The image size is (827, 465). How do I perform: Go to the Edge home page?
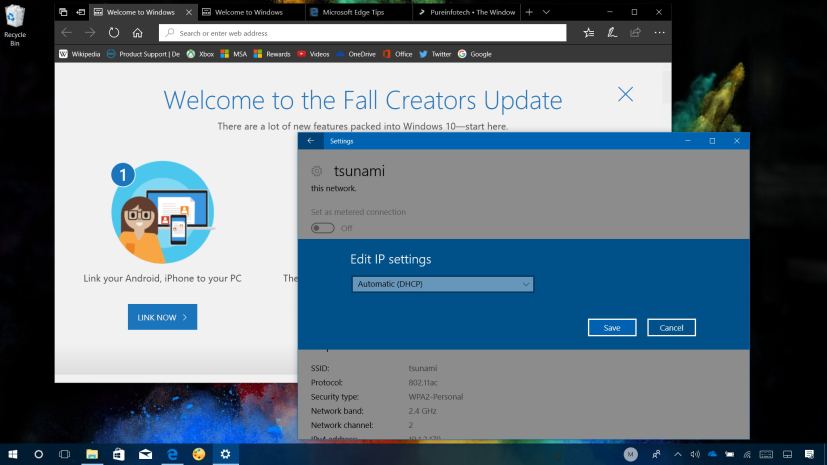(x=138, y=33)
